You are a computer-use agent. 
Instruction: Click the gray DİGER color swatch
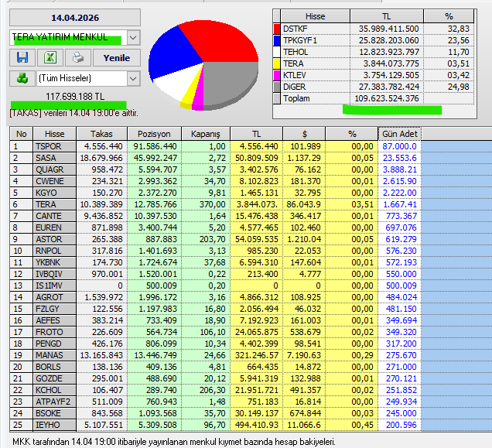(x=277, y=87)
